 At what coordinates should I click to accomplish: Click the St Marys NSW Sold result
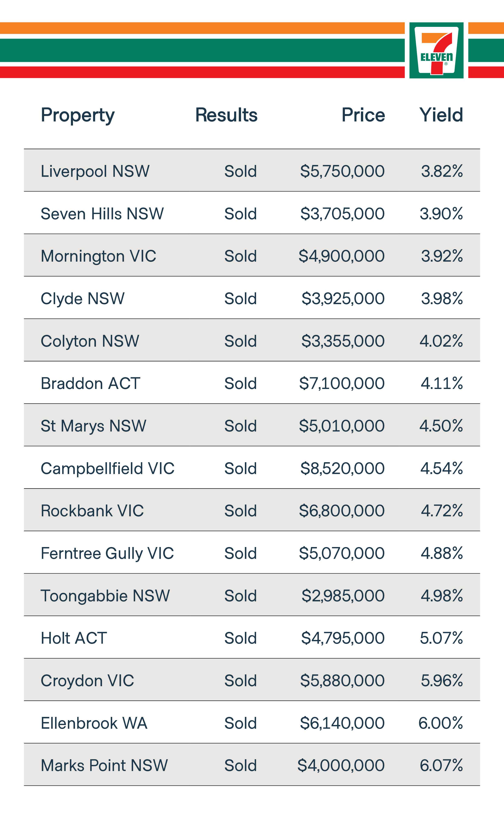(240, 426)
